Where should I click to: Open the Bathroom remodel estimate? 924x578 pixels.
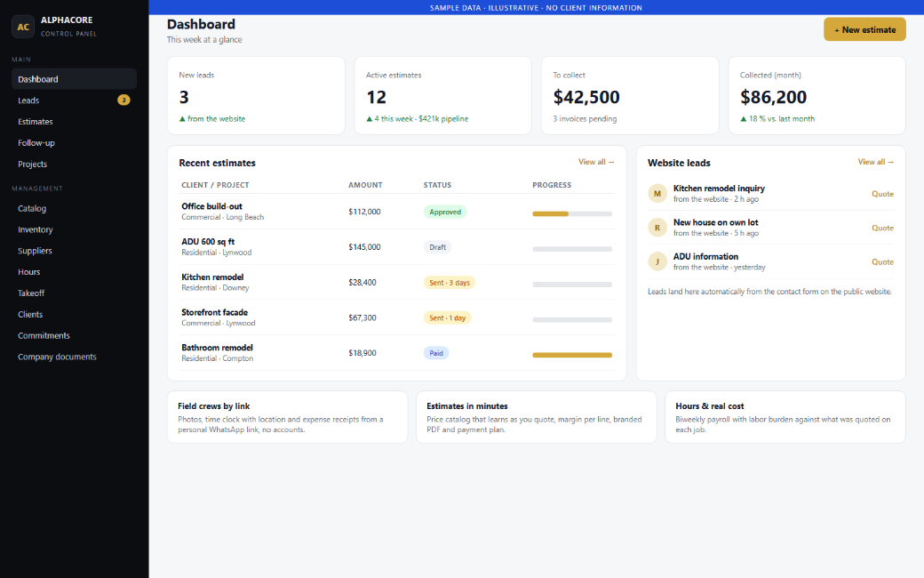tap(396, 353)
